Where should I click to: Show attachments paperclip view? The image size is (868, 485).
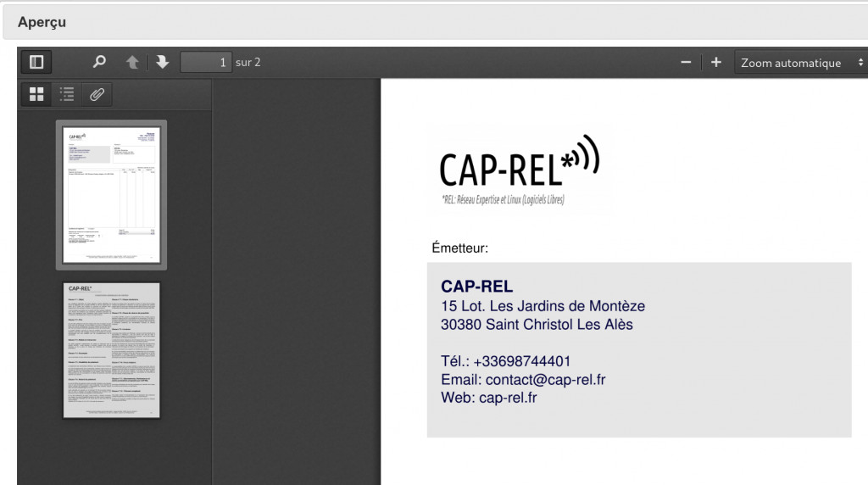(x=97, y=94)
